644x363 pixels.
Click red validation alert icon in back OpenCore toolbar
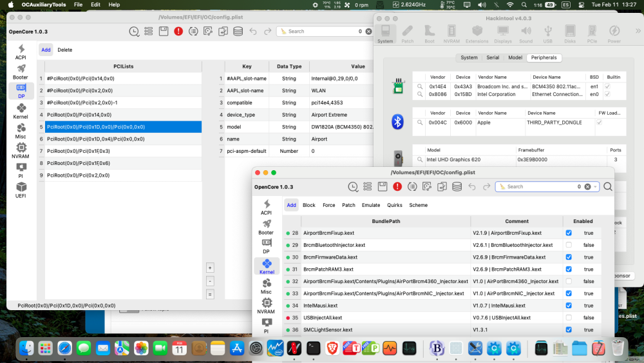tap(178, 31)
